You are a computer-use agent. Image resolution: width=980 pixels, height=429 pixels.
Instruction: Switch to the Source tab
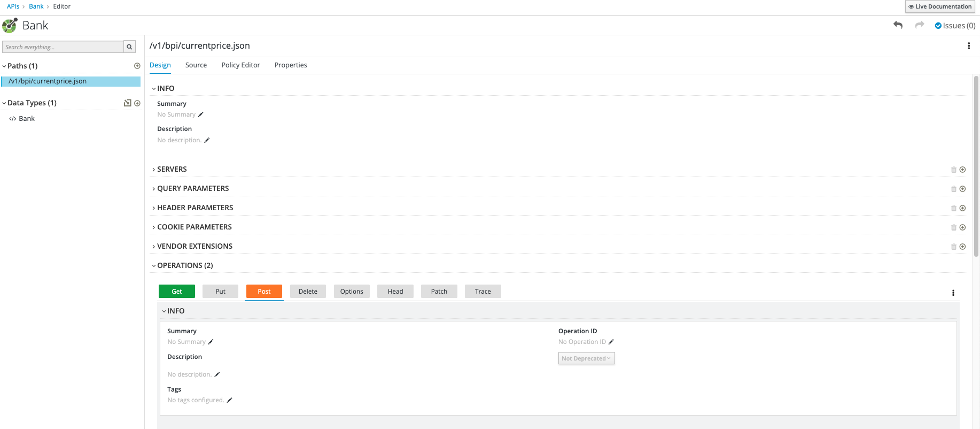(x=196, y=65)
